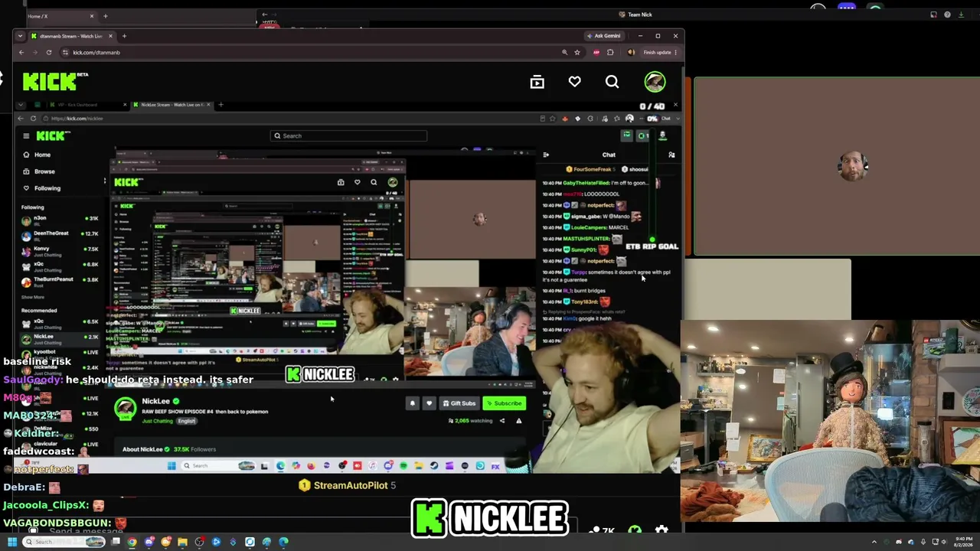Click the small Kick logo beside the hamburger menu

point(52,136)
